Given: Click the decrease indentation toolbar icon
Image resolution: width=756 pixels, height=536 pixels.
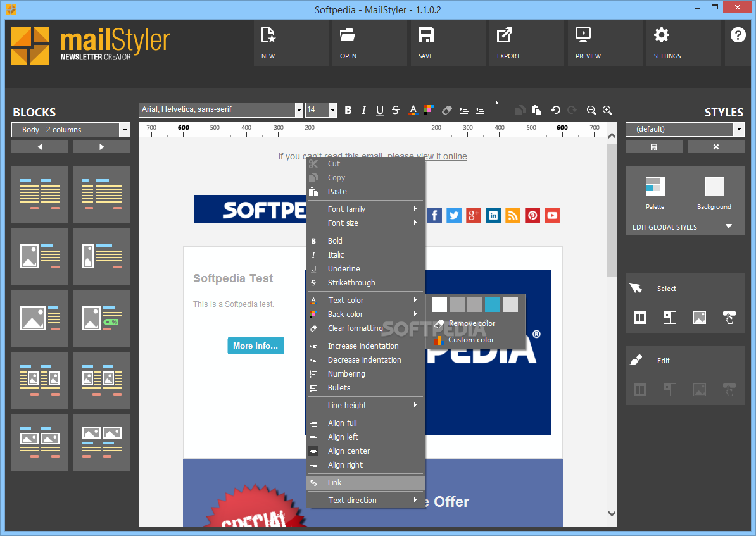Looking at the screenshot, I should click(481, 110).
